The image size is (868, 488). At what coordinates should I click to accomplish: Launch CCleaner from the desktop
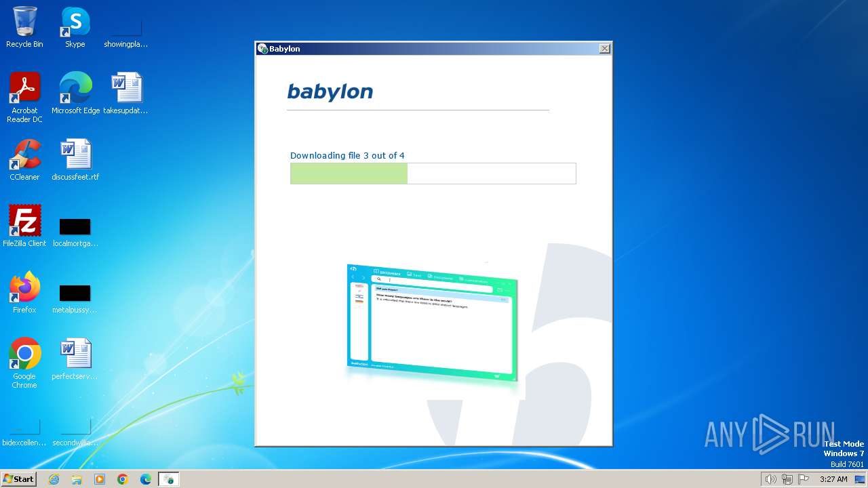[x=24, y=160]
